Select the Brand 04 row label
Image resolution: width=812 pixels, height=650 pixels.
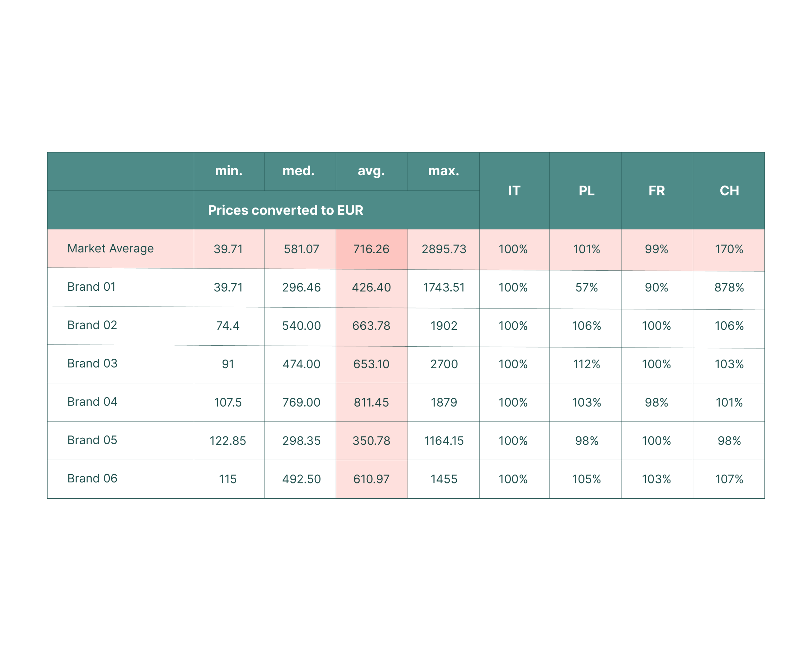point(92,402)
